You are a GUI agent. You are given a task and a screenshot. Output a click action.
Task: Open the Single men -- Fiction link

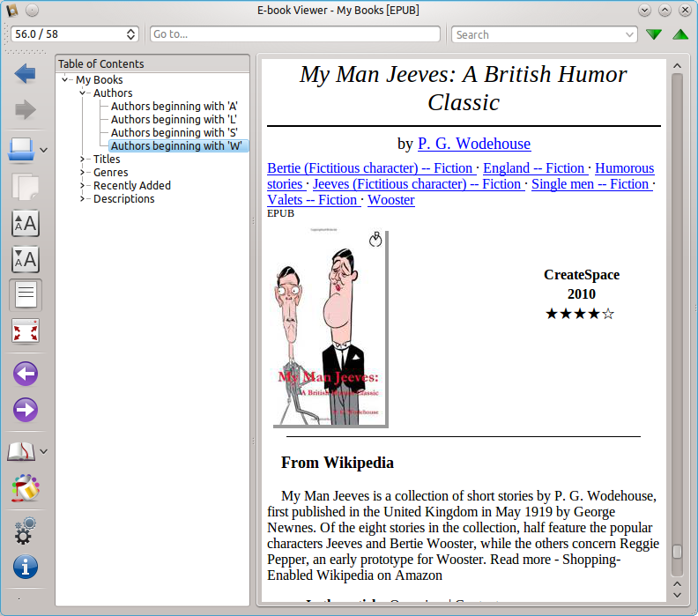[592, 184]
